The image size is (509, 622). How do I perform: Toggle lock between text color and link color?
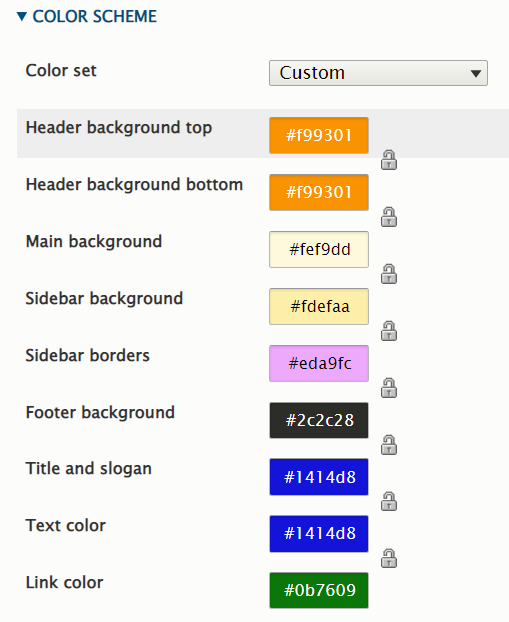pos(389,559)
